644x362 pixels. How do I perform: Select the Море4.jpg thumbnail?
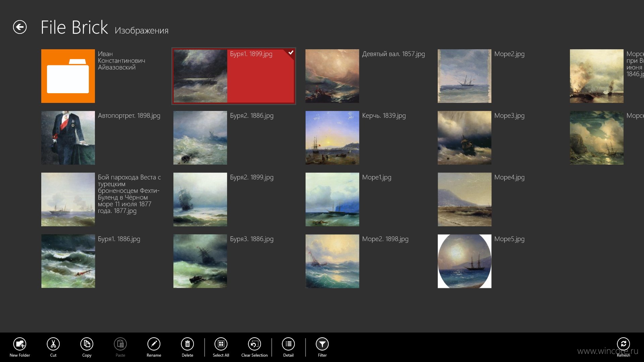tap(465, 199)
